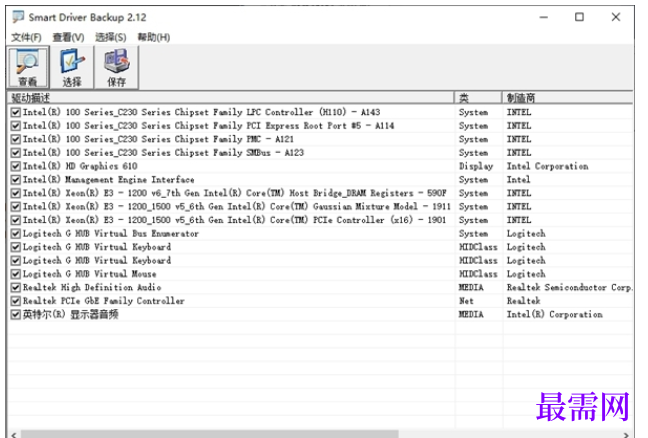Image resolution: width=648 pixels, height=438 pixels.
Task: Uncheck Logitech G HUB Virtual Bus Enumerator
Action: [x=16, y=234]
